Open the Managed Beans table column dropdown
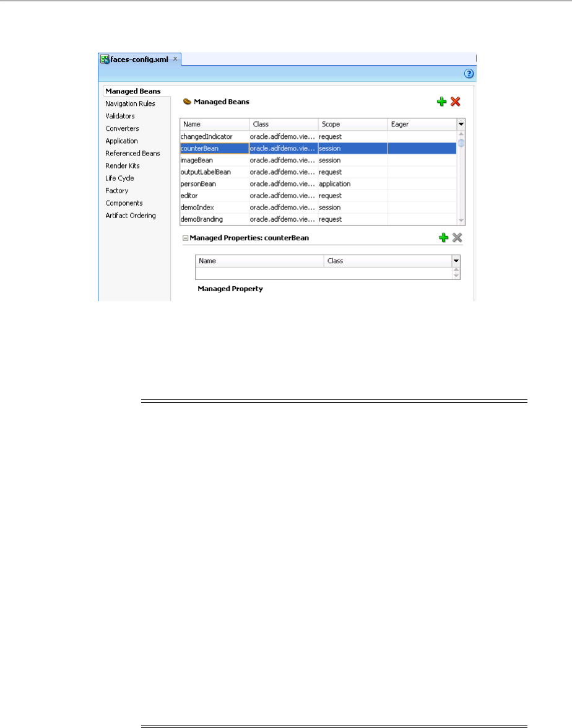572x728 pixels. point(461,125)
